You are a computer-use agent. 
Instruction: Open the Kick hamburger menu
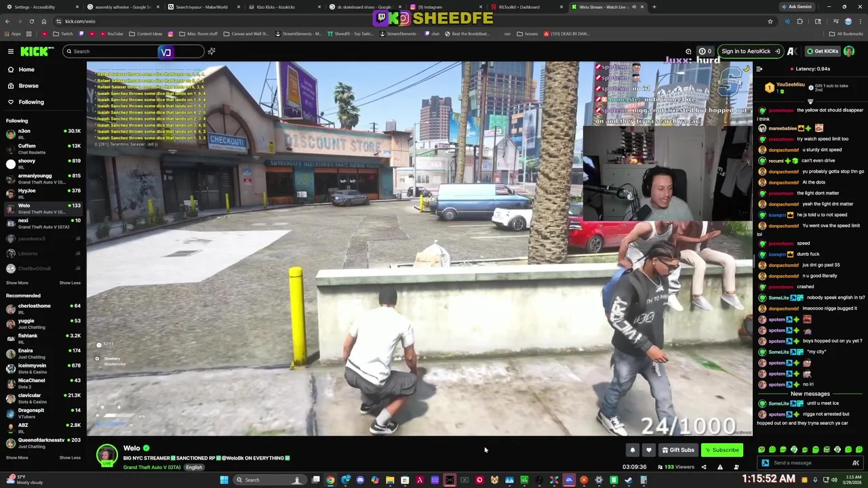pos(11,52)
